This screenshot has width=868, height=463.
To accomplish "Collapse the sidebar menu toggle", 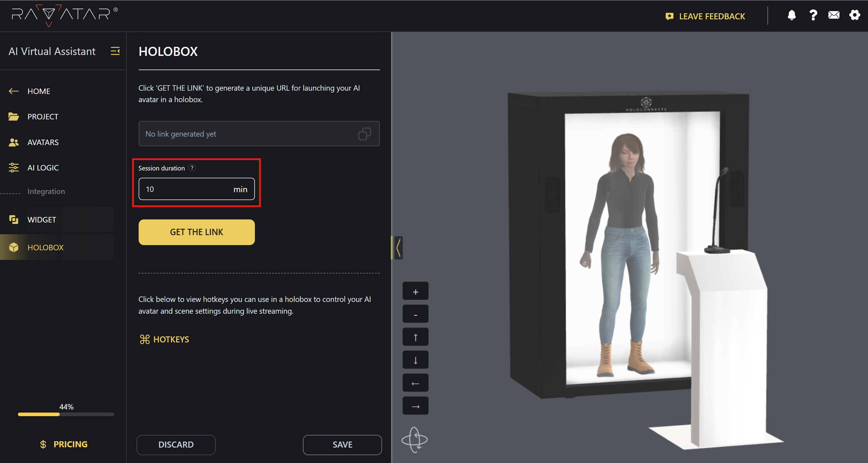I will coord(115,51).
